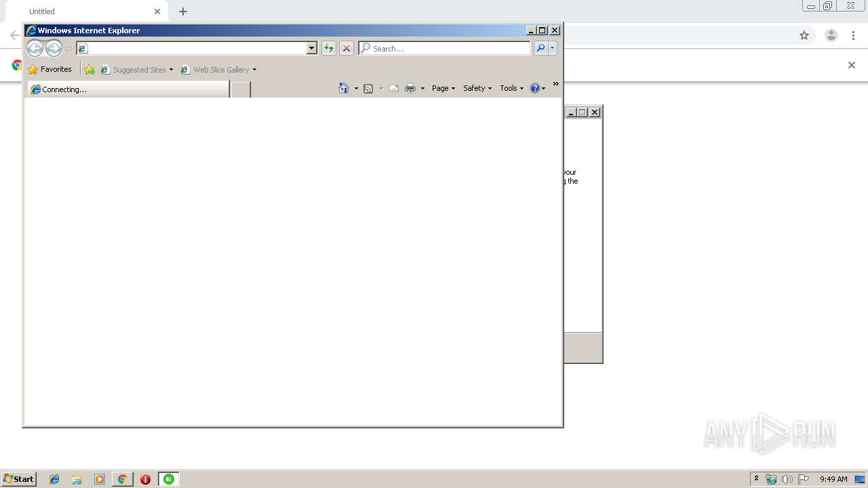Print the page with the printer icon
Viewport: 868px width, 488px height.
[x=410, y=88]
